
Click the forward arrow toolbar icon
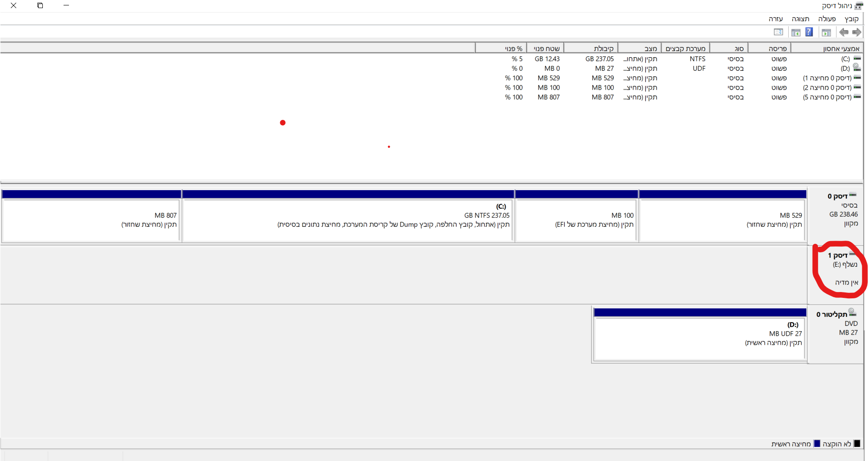tap(857, 32)
